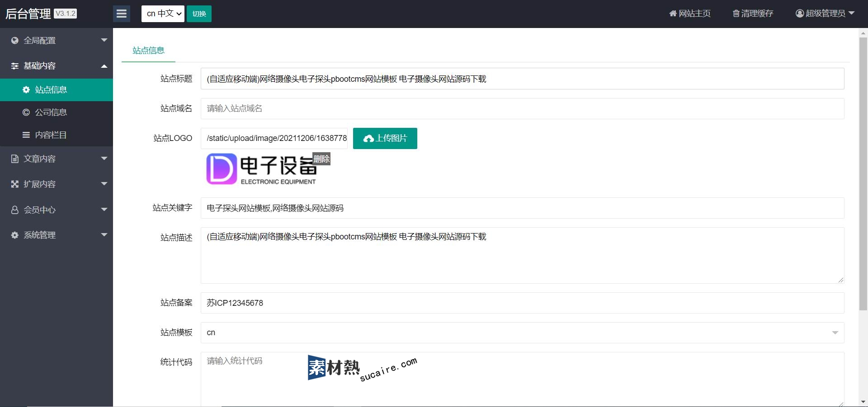Open the 超级管理员 user dropdown menu

(x=825, y=14)
